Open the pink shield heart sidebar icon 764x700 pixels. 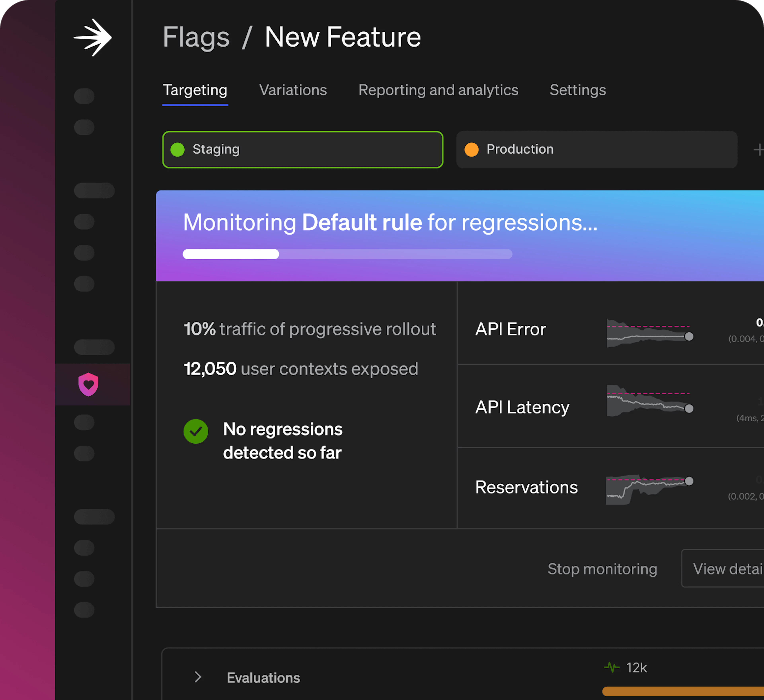point(88,384)
